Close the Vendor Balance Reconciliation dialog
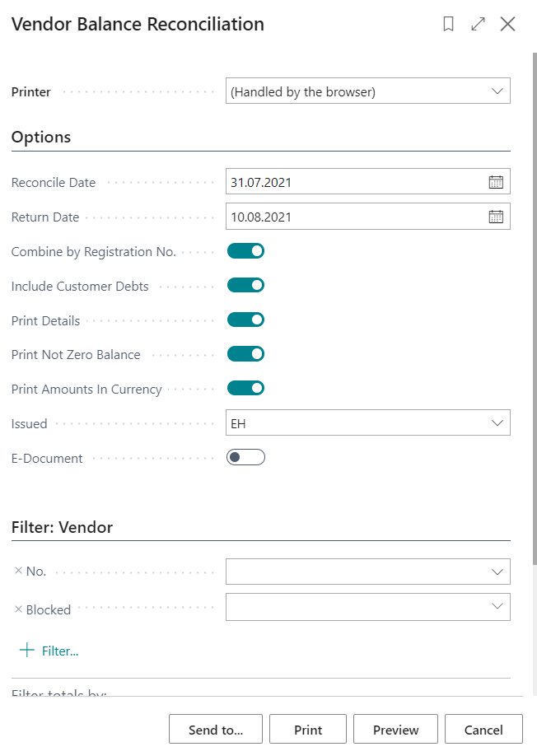 point(507,24)
